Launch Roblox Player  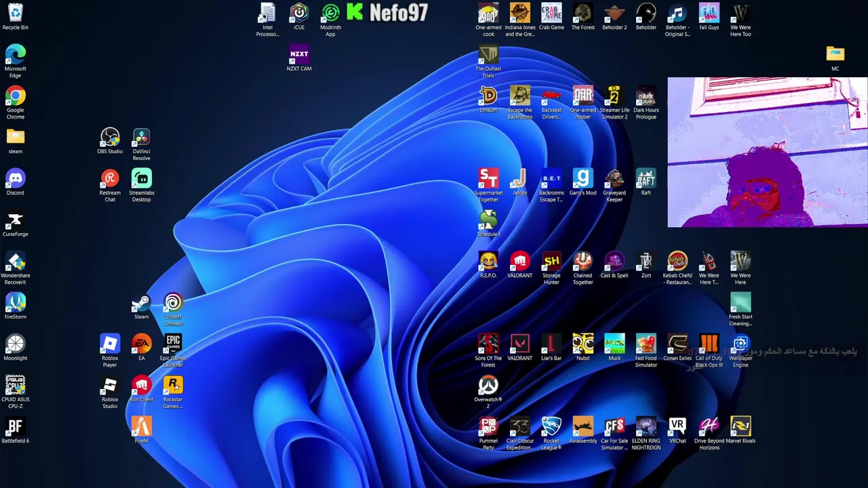(x=110, y=351)
